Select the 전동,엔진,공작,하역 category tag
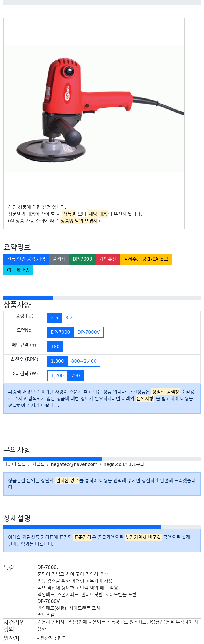The width and height of the screenshot is (204, 644). [x=26, y=259]
